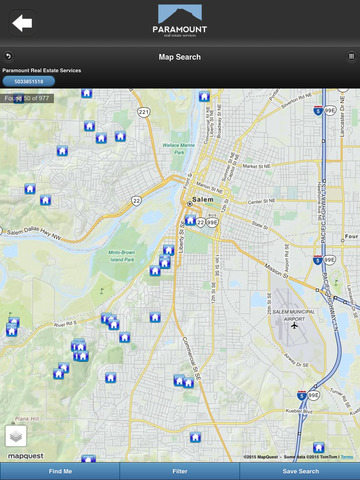
Task: Tap the white back arrow icon
Action: tap(22, 23)
